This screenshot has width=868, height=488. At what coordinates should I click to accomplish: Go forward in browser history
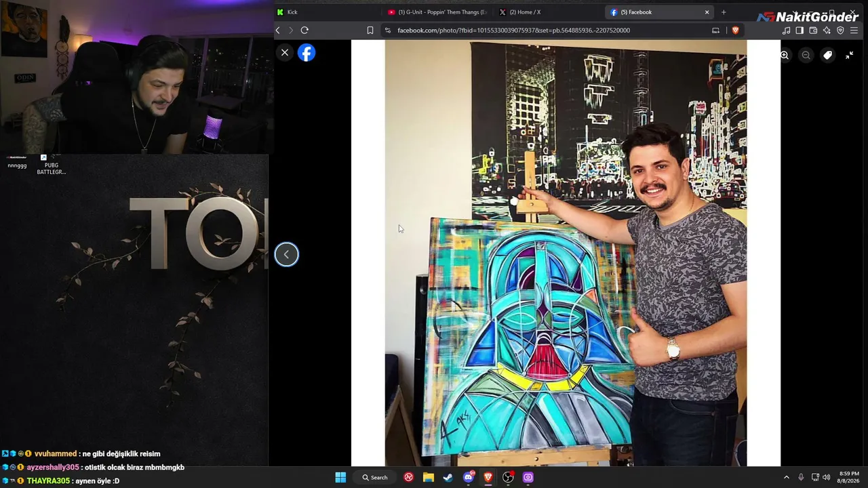click(291, 30)
